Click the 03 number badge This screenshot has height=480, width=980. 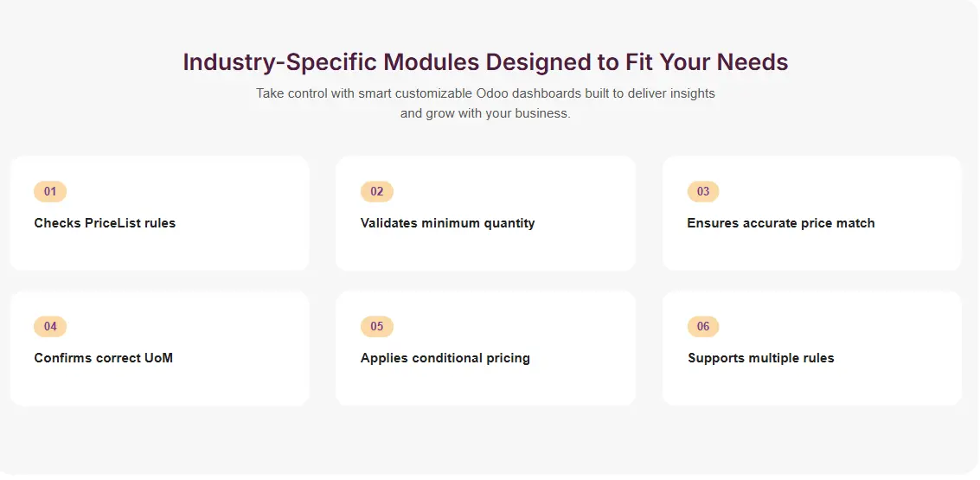point(703,192)
